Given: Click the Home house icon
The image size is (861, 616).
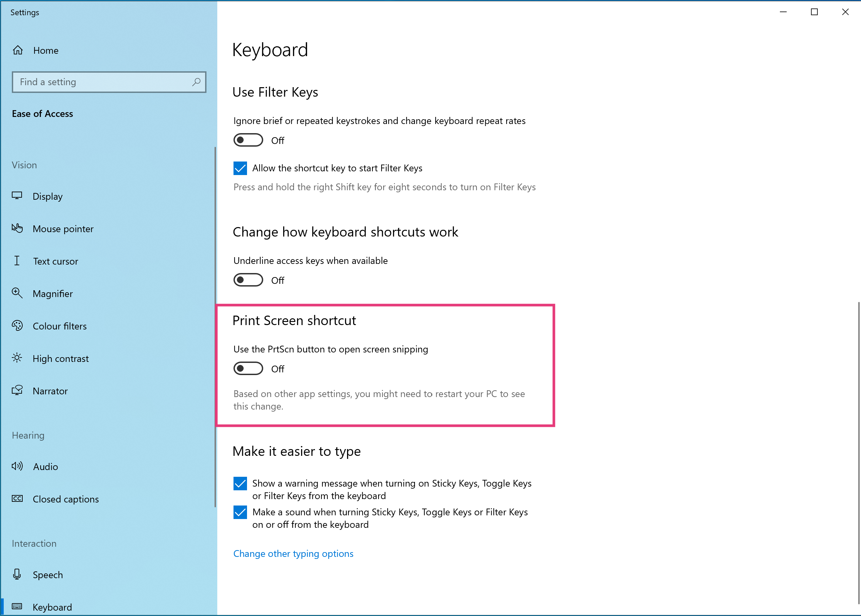Looking at the screenshot, I should (x=18, y=50).
